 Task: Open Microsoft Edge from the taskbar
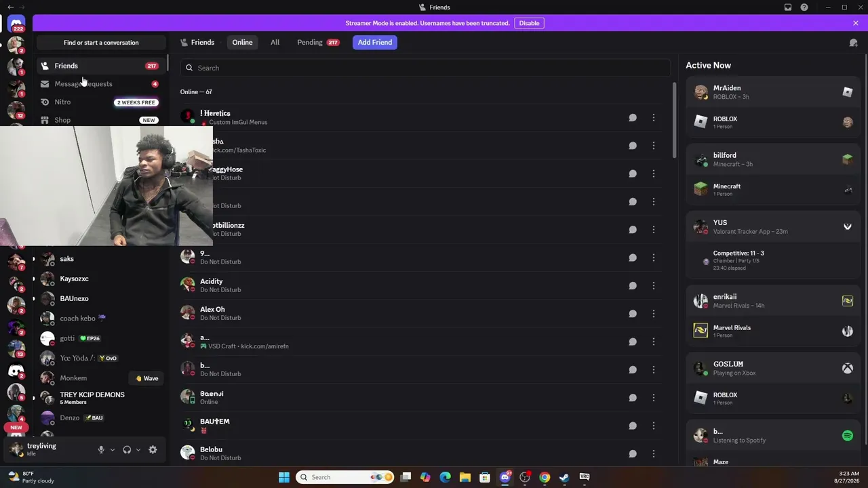(x=445, y=477)
